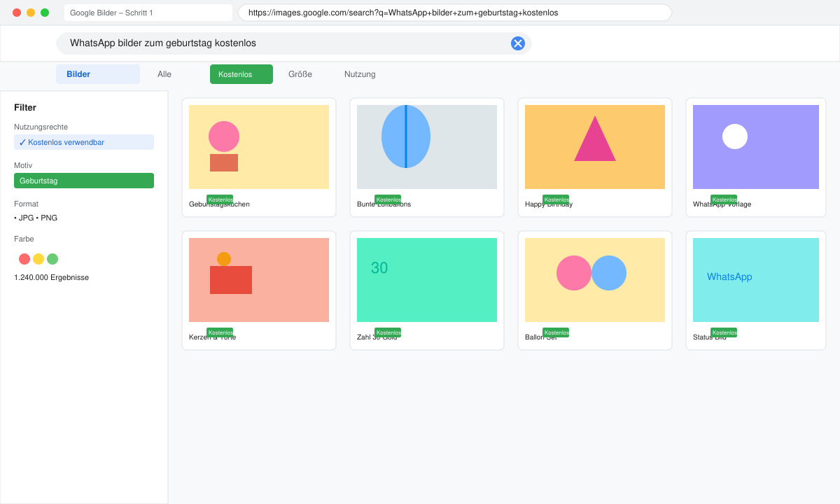840x504 pixels.
Task: Maximize the window with the green button
Action: coord(45,13)
